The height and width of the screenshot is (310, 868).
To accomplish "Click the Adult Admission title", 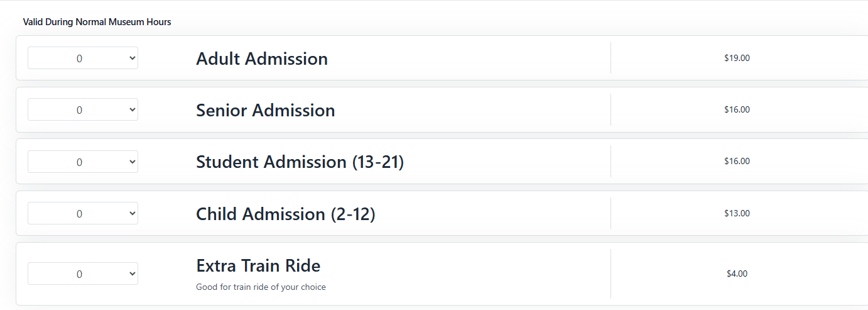I will [x=262, y=58].
